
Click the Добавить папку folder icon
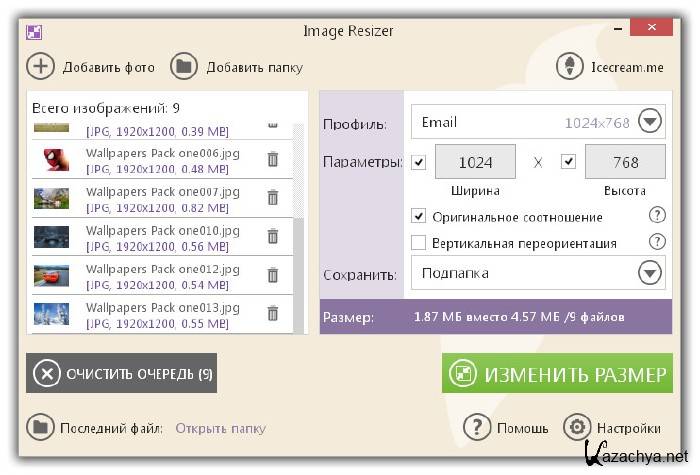pos(183,67)
